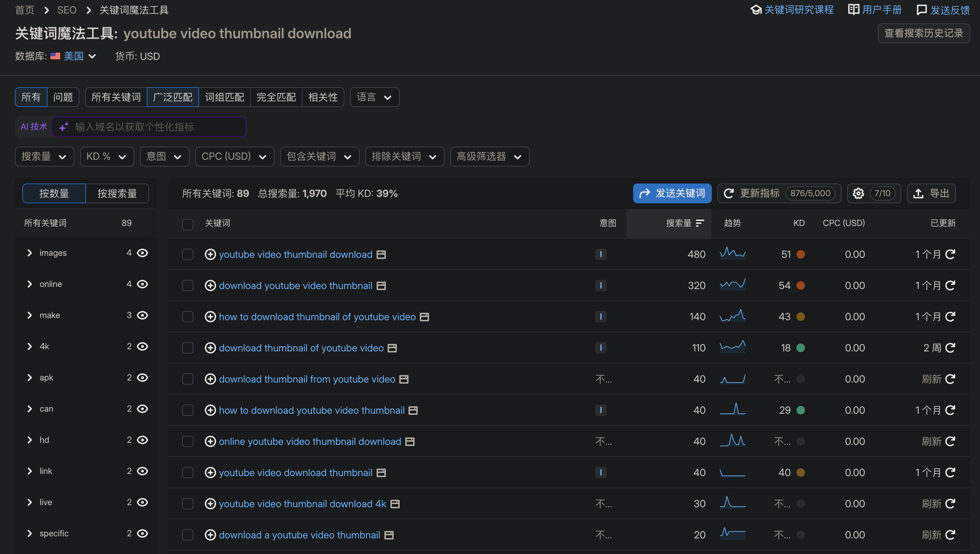
Task: Click the export upload icon
Action: [x=918, y=193]
